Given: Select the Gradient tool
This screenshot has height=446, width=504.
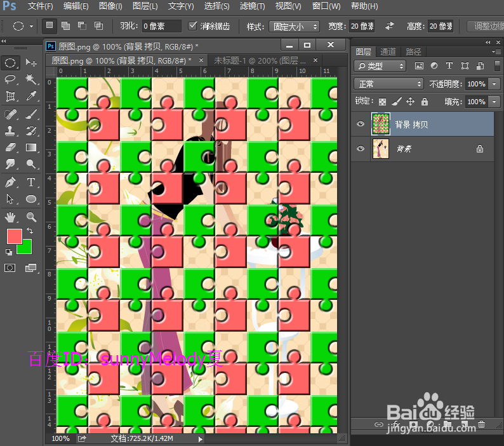Looking at the screenshot, I should coord(31,147).
